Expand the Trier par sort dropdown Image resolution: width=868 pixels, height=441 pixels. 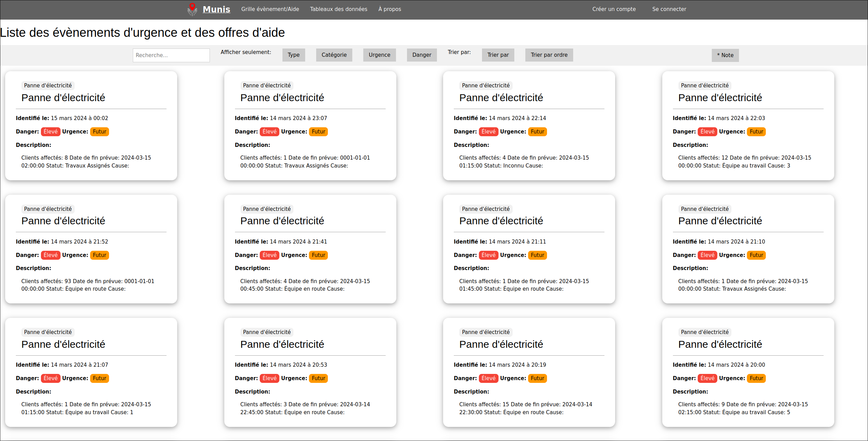click(x=497, y=55)
